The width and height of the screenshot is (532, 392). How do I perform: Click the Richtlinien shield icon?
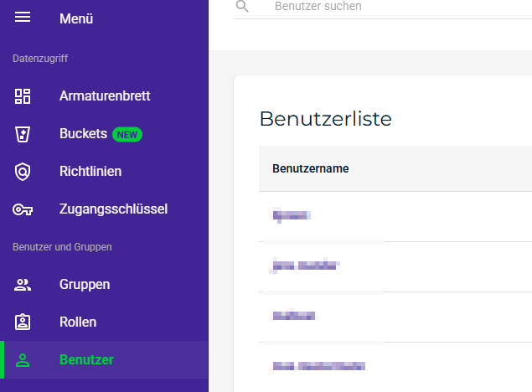23,172
